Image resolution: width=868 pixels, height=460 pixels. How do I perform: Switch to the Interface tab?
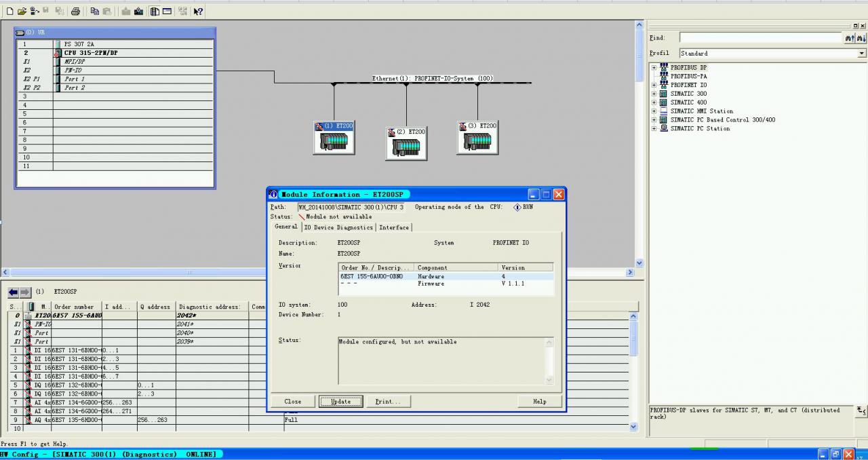pyautogui.click(x=394, y=227)
